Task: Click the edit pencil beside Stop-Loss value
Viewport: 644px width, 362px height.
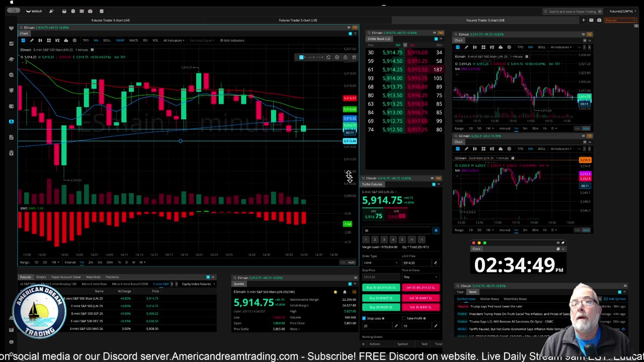Action: pyautogui.click(x=396, y=326)
